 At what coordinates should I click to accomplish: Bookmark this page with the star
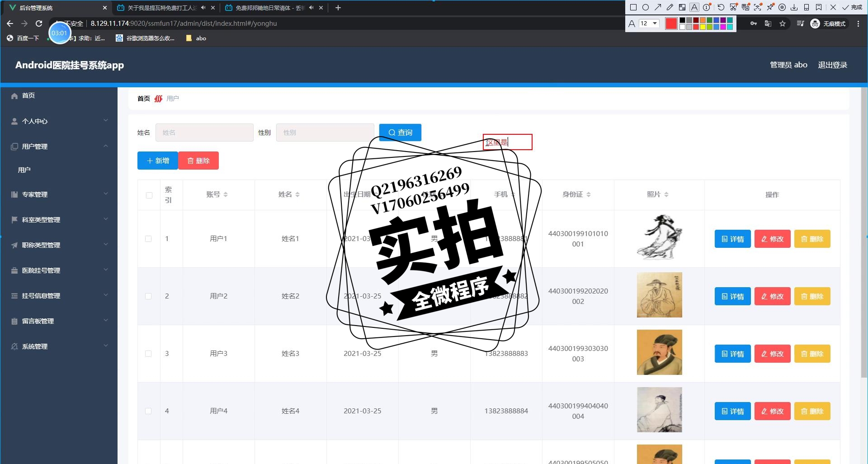coord(783,24)
